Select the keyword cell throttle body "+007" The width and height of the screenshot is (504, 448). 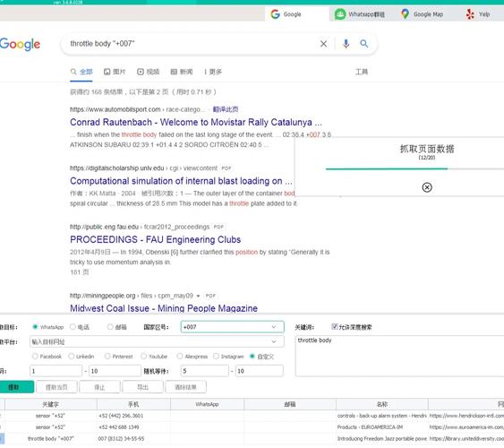pyautogui.click(x=50, y=439)
